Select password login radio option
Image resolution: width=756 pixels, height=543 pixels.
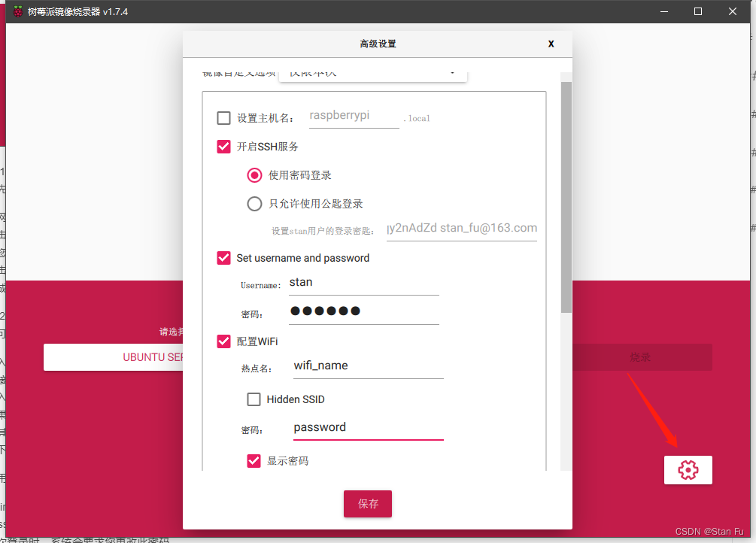click(255, 175)
